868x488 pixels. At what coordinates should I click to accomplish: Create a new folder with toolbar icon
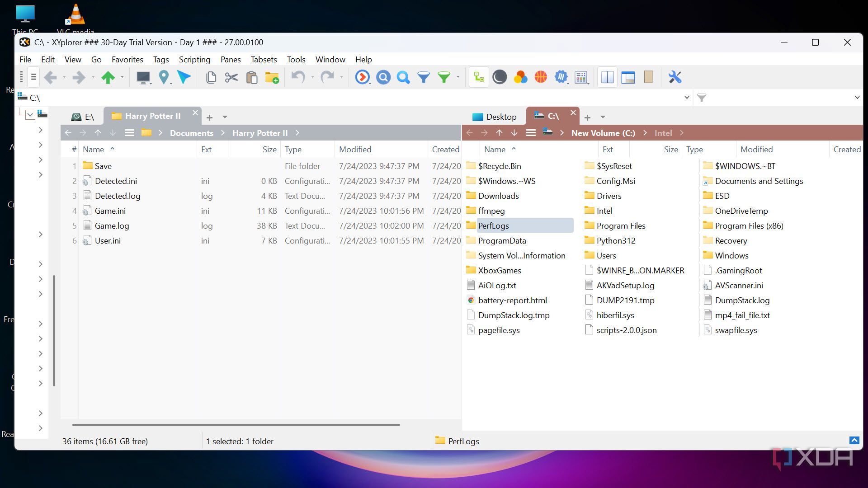click(x=272, y=78)
